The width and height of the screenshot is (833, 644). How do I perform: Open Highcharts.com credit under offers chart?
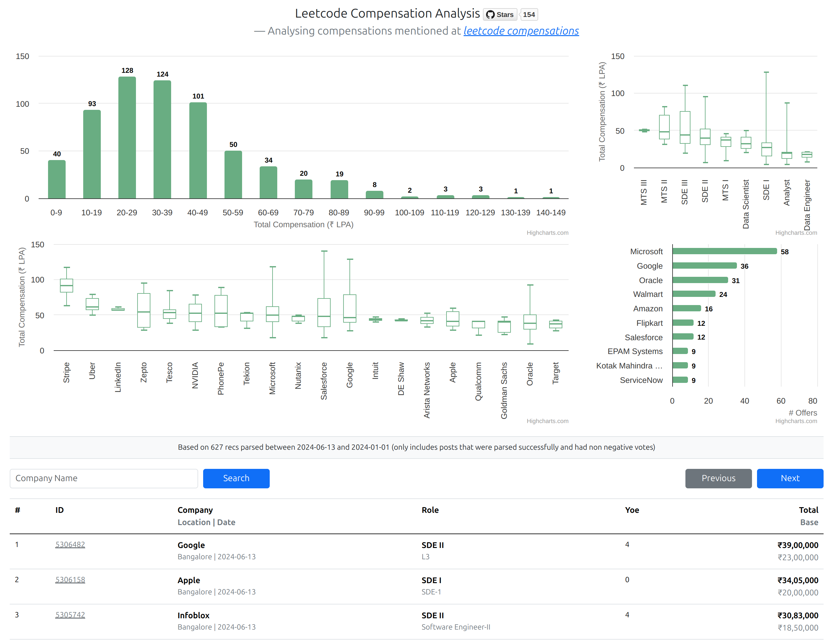click(x=796, y=421)
